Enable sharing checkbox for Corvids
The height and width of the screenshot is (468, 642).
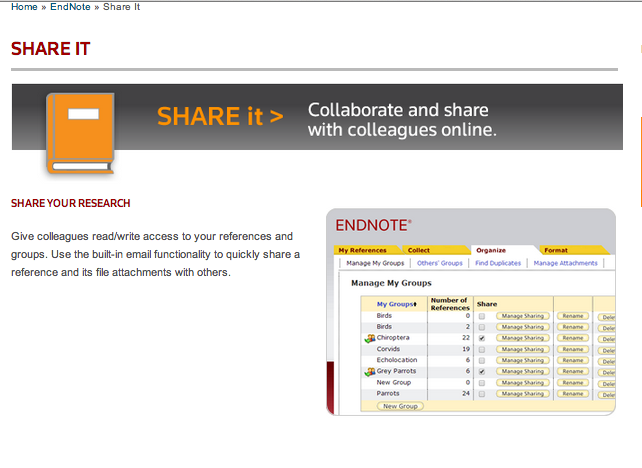[x=482, y=350]
